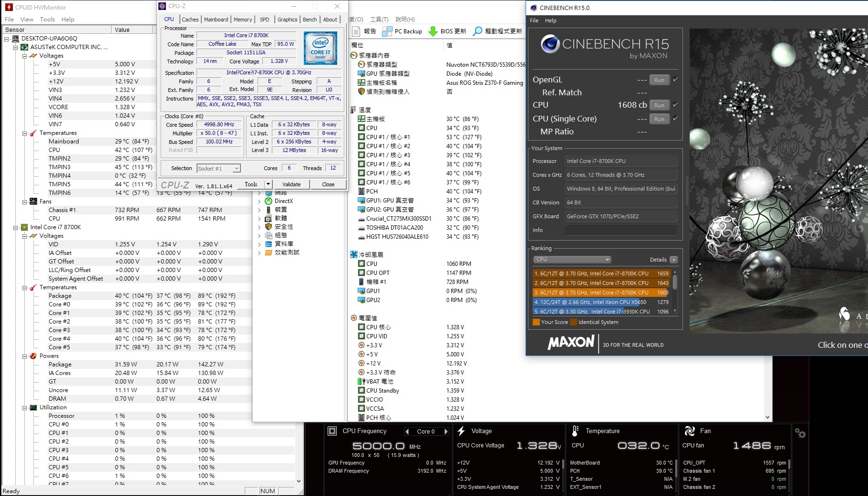Toggle checkbox for CPU OPT fan

click(362, 273)
